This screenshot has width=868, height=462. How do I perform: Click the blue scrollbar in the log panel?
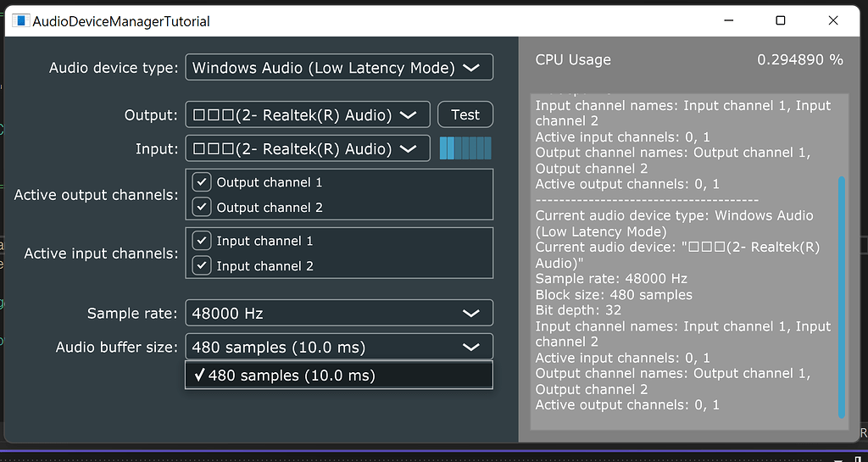[842, 297]
